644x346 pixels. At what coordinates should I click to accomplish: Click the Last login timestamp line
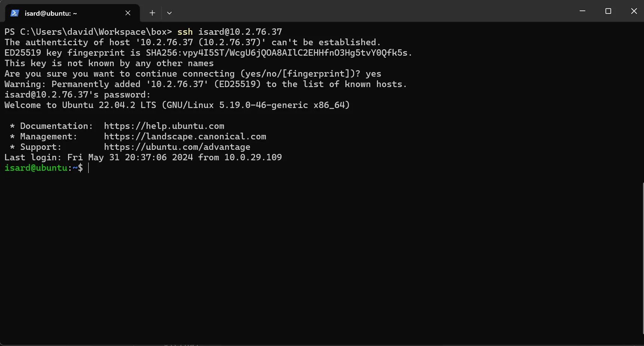click(143, 157)
